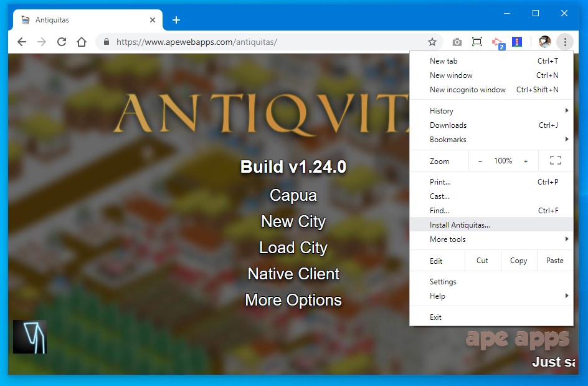
Task: Select New tab from the menu
Action: click(491, 61)
